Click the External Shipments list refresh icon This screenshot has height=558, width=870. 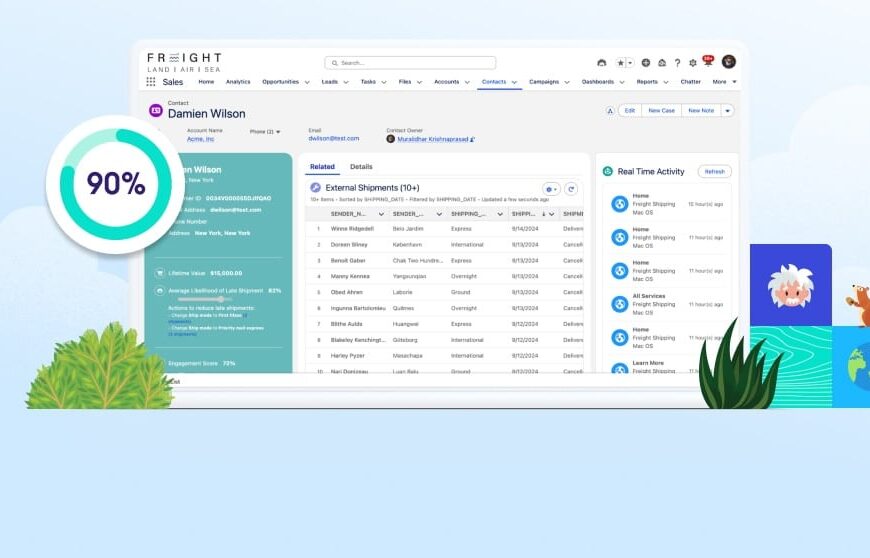click(571, 189)
